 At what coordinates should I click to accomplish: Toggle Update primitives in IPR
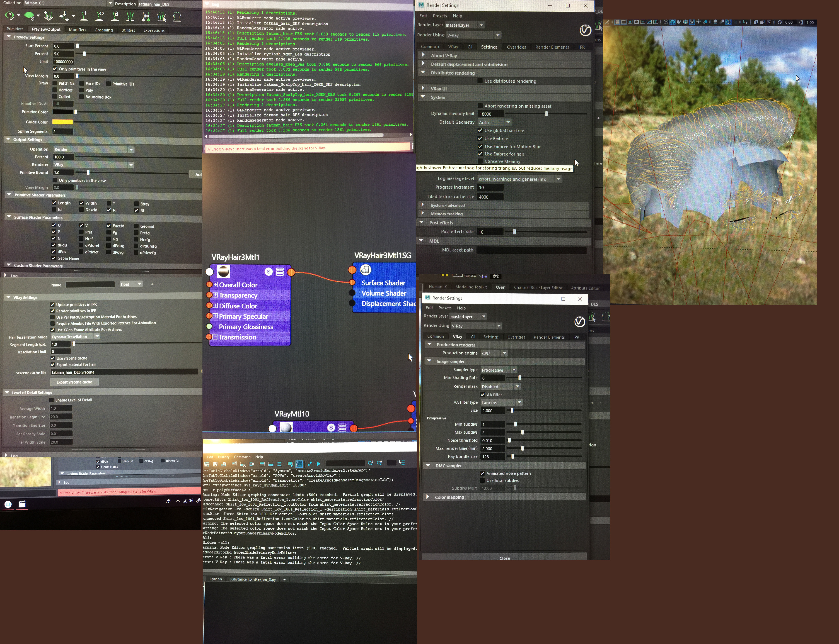click(x=53, y=304)
